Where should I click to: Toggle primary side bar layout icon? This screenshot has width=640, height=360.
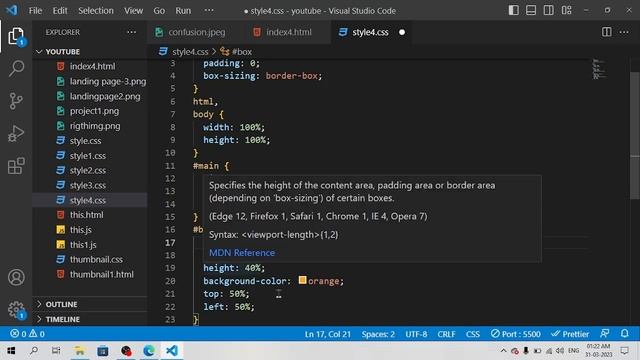513,10
